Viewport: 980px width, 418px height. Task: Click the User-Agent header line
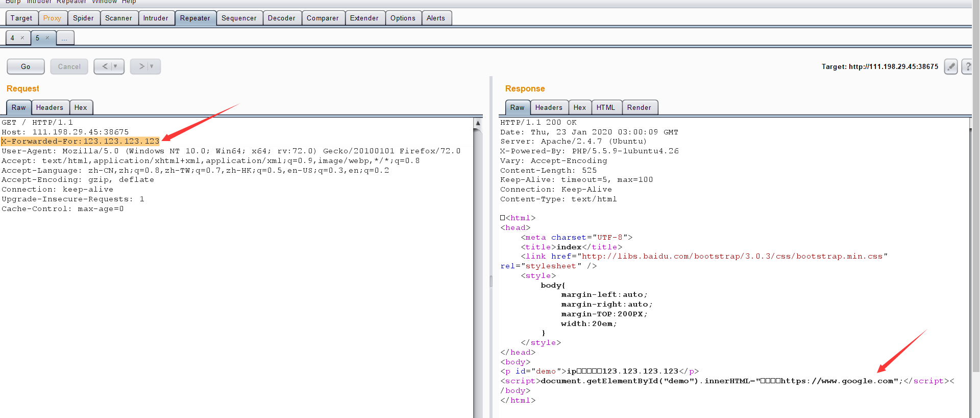(x=231, y=151)
